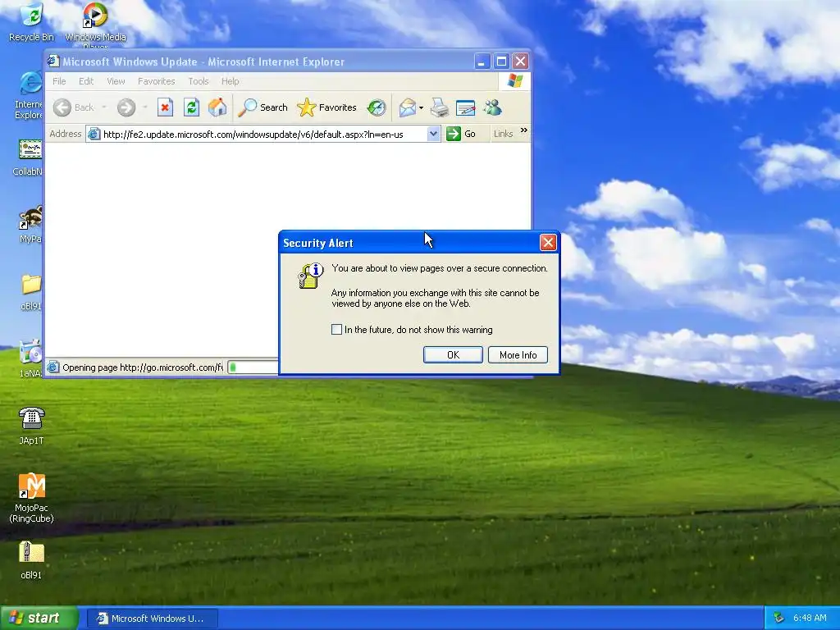
Task: Click the tray icon next to the clock
Action: point(778,619)
